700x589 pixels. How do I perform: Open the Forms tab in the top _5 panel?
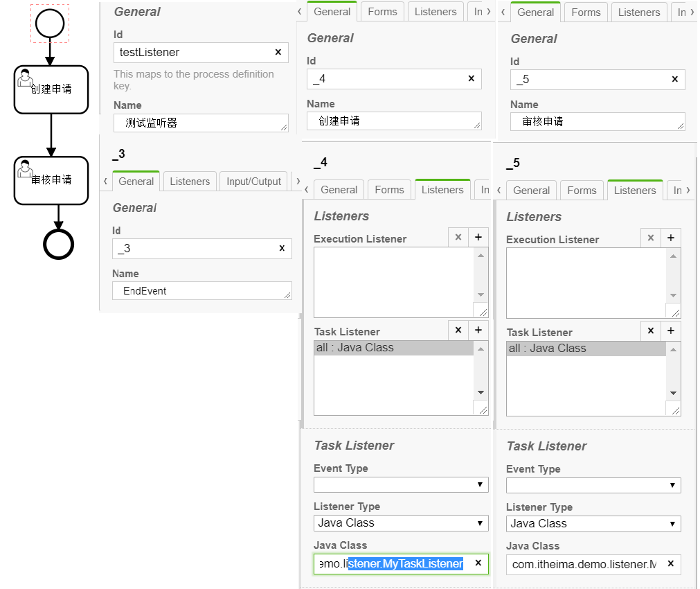tap(586, 12)
